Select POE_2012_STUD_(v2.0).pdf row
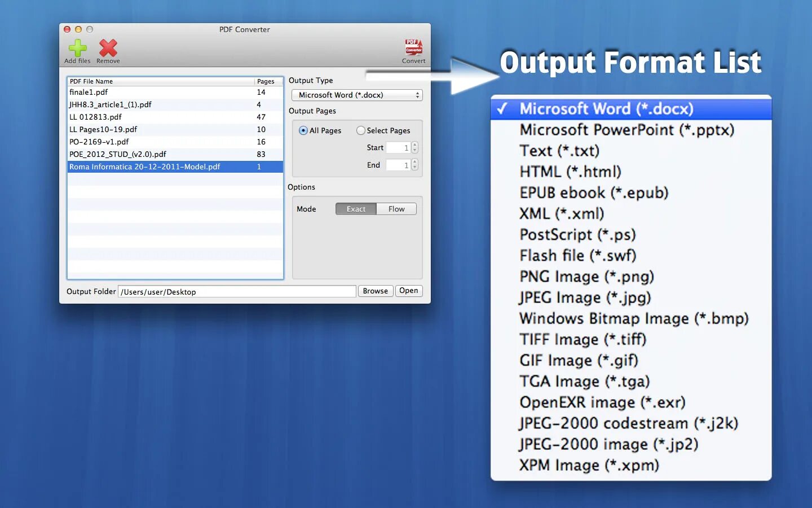Screen dimensions: 812x508 (x=175, y=154)
